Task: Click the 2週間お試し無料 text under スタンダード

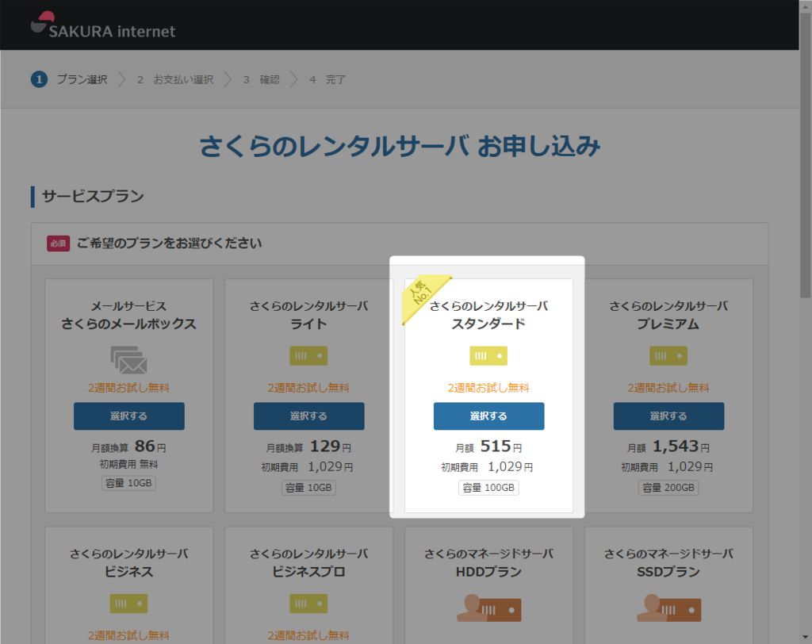Action: [x=488, y=388]
